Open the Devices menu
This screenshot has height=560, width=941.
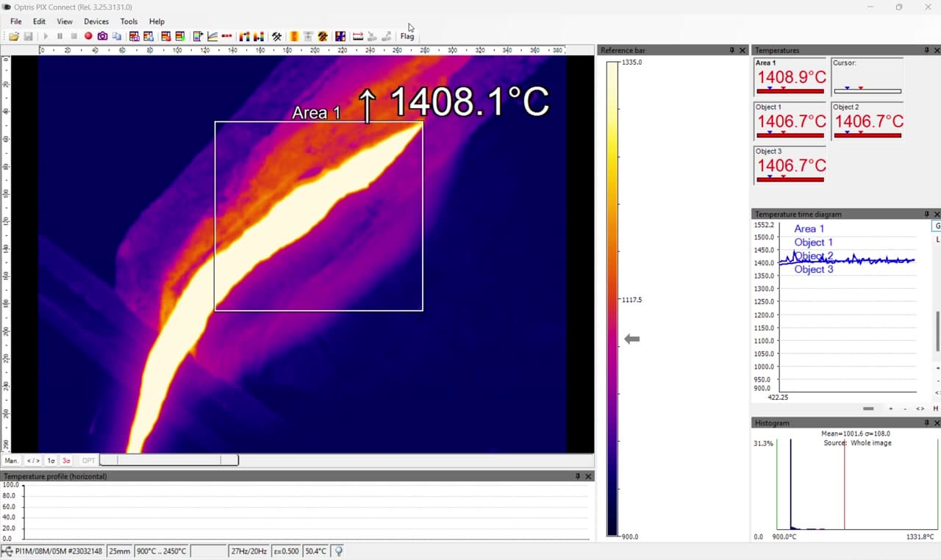coord(96,21)
